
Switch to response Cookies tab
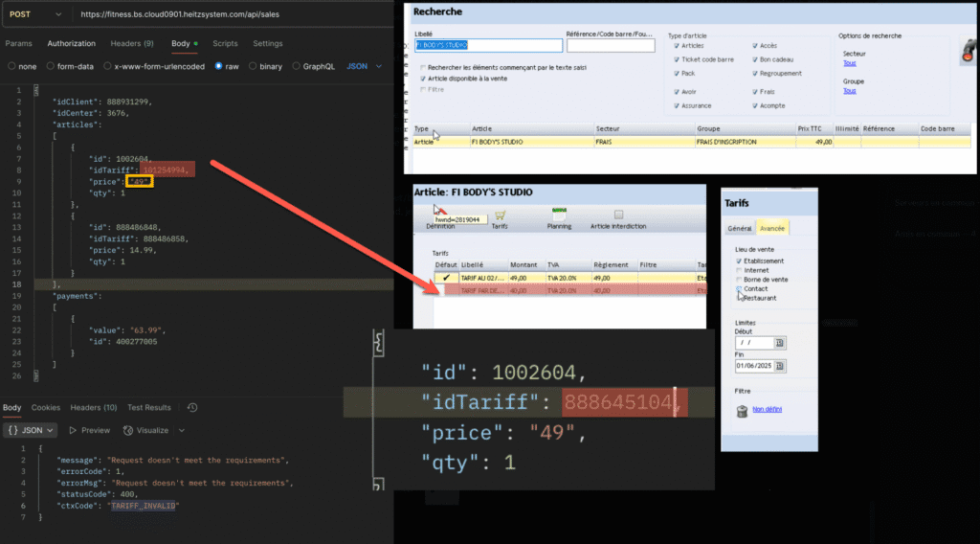(x=46, y=407)
